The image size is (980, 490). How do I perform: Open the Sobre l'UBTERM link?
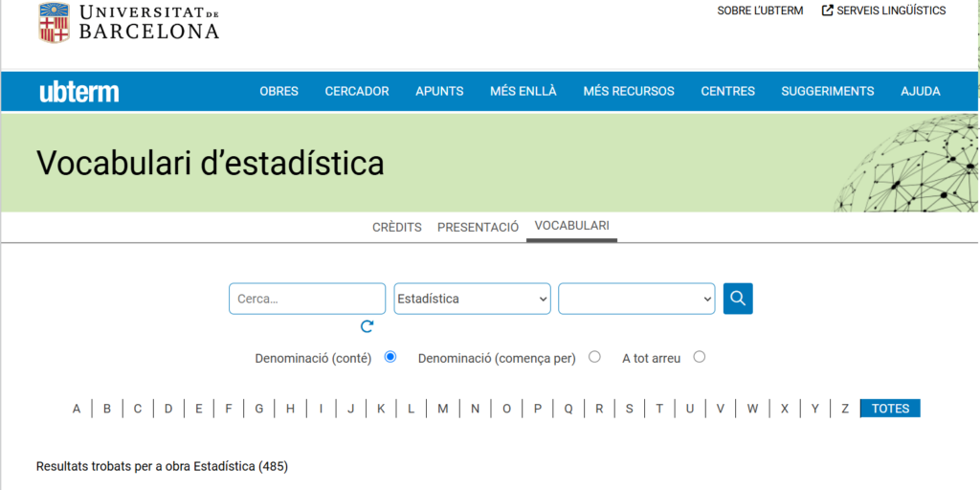click(760, 11)
